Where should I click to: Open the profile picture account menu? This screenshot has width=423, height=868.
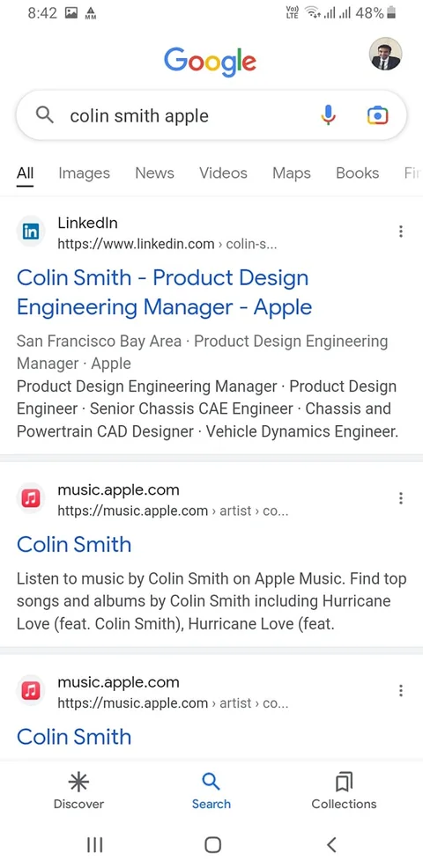[x=385, y=55]
